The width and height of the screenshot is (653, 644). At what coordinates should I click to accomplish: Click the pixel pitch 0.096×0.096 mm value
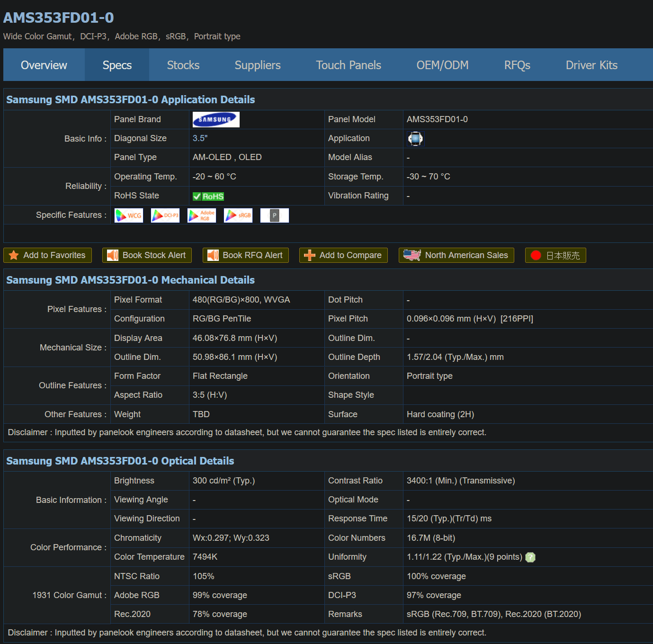pos(470,319)
